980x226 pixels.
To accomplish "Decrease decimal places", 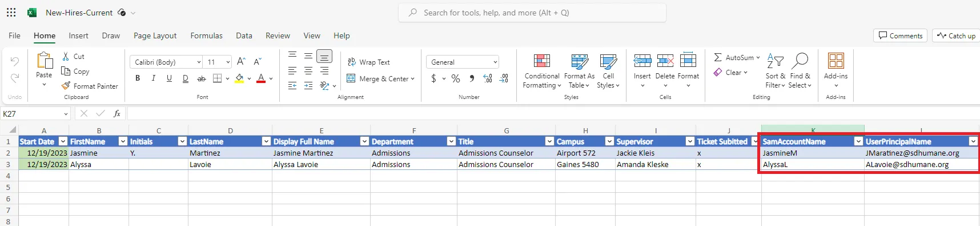I will (504, 78).
